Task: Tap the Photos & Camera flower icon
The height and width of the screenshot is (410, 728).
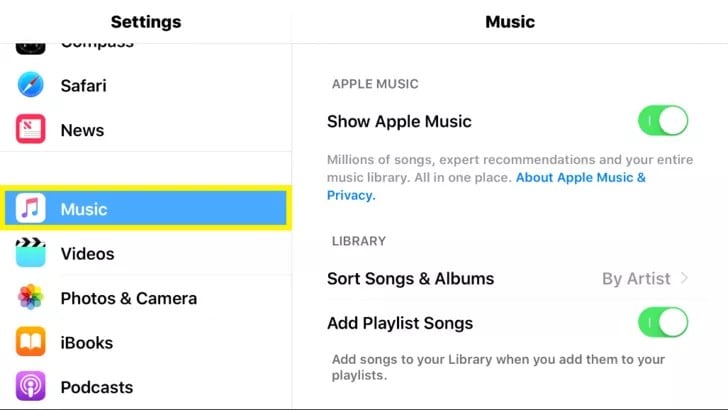Action: pos(31,298)
